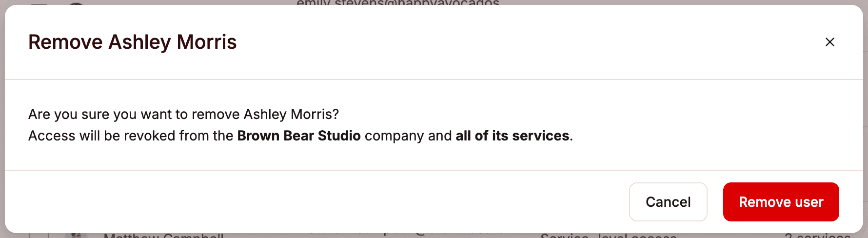Click the partially hidden checkbox above the dialog
The height and width of the screenshot is (238, 868).
click(x=39, y=2)
